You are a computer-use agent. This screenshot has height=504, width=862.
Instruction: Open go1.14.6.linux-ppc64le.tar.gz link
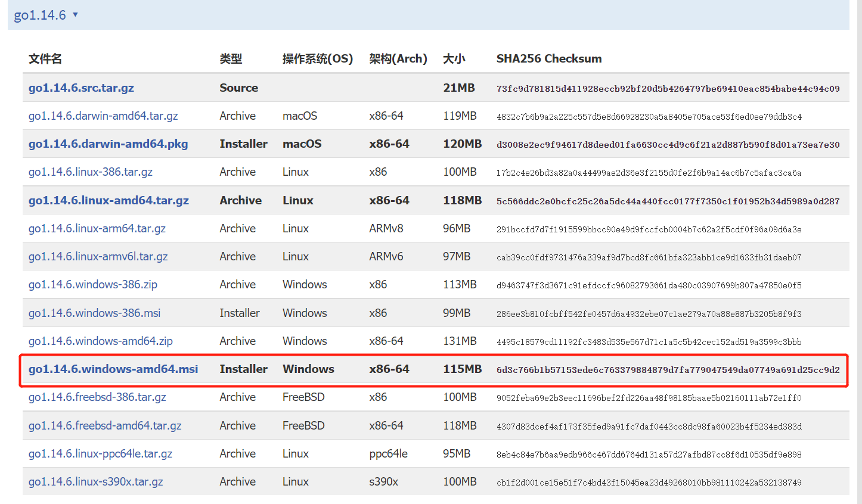click(x=100, y=453)
